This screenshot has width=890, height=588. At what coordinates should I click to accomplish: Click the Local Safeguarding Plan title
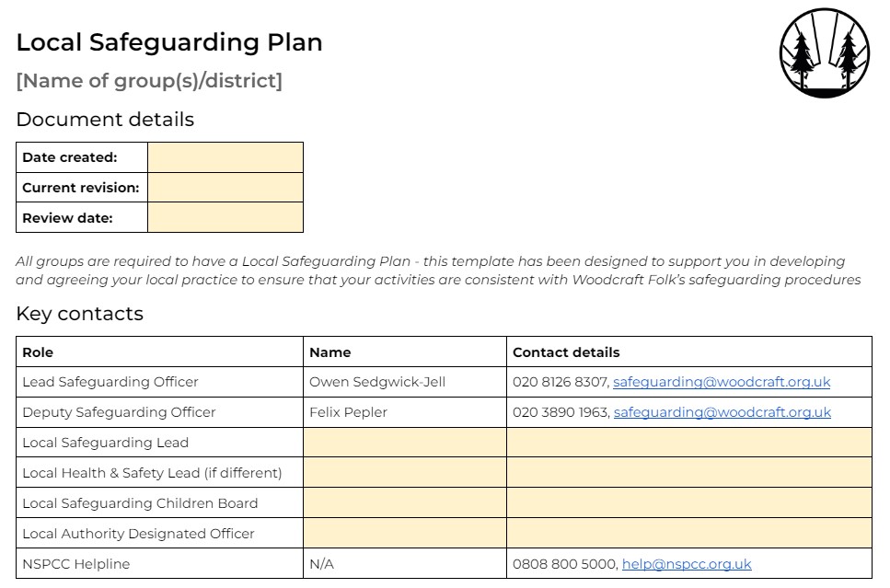click(x=169, y=42)
